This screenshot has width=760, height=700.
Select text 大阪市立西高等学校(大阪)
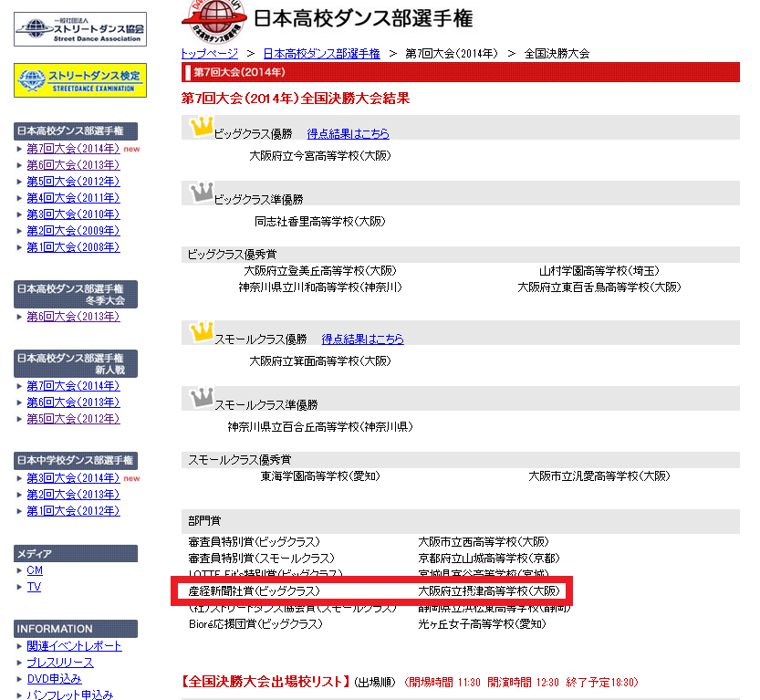484,541
